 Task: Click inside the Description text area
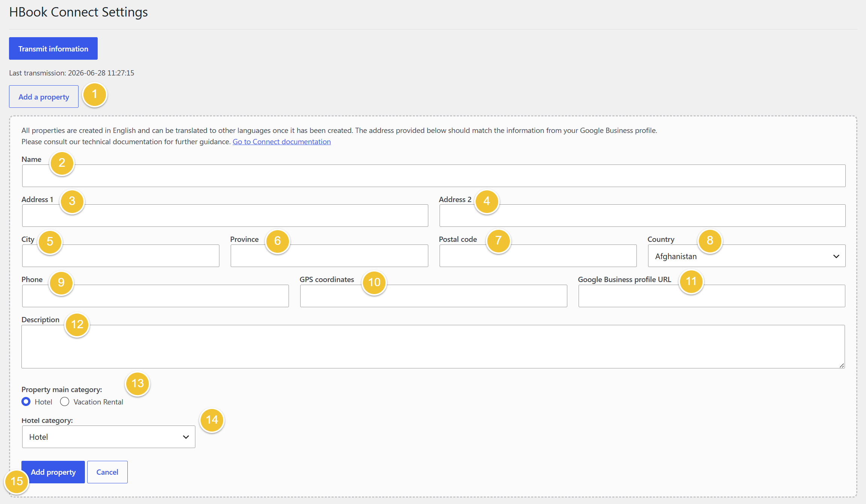[433, 347]
